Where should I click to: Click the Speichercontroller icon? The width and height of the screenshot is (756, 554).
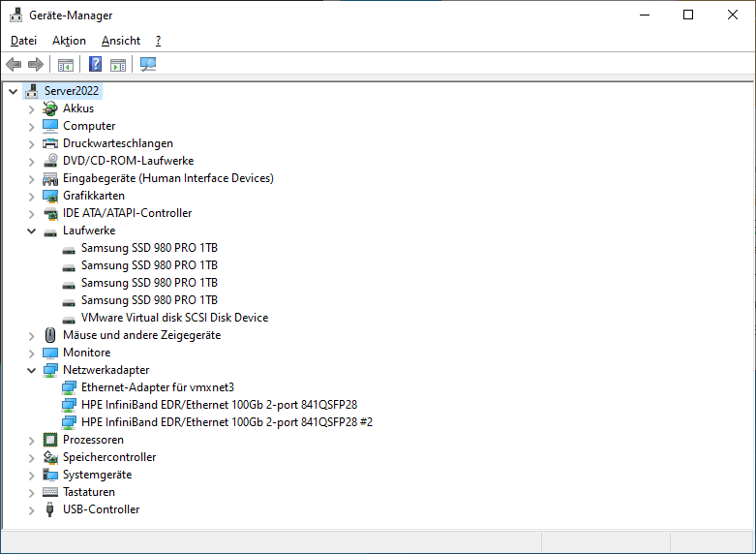pos(50,457)
